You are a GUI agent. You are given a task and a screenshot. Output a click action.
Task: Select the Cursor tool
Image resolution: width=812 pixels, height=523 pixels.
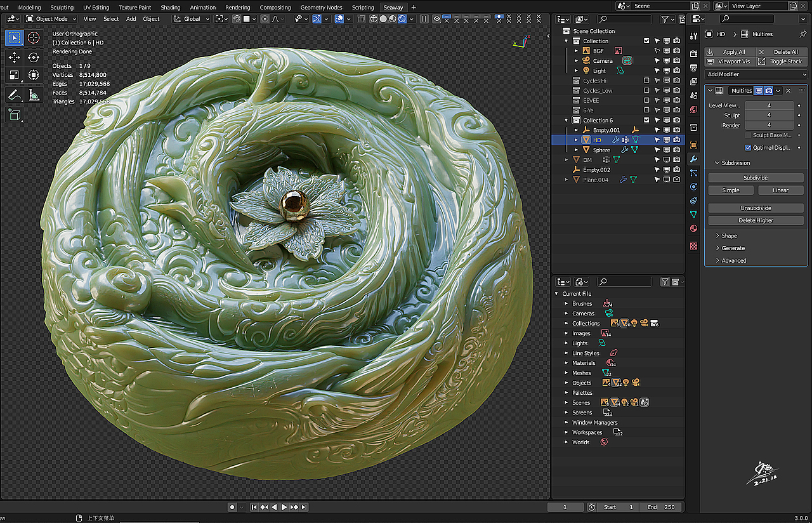click(x=34, y=38)
